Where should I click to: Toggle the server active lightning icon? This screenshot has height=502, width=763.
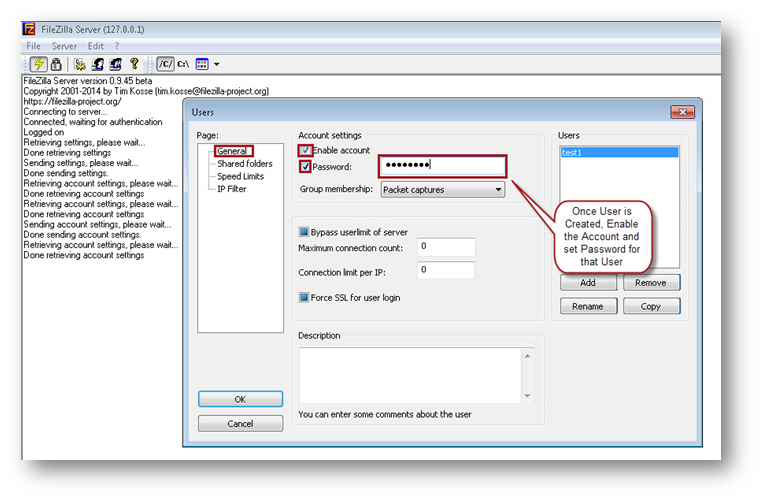tap(38, 64)
